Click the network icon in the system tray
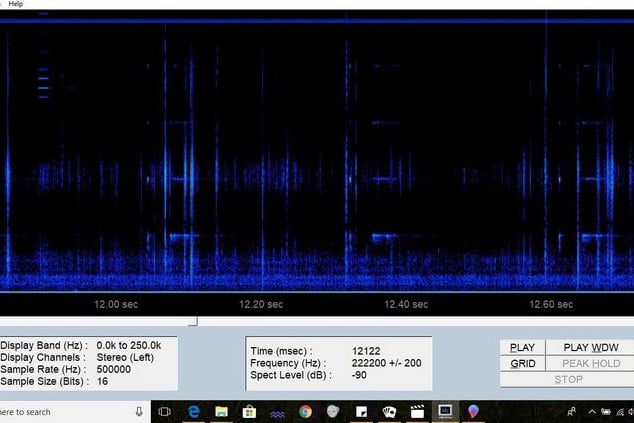634x423 pixels. point(620,412)
